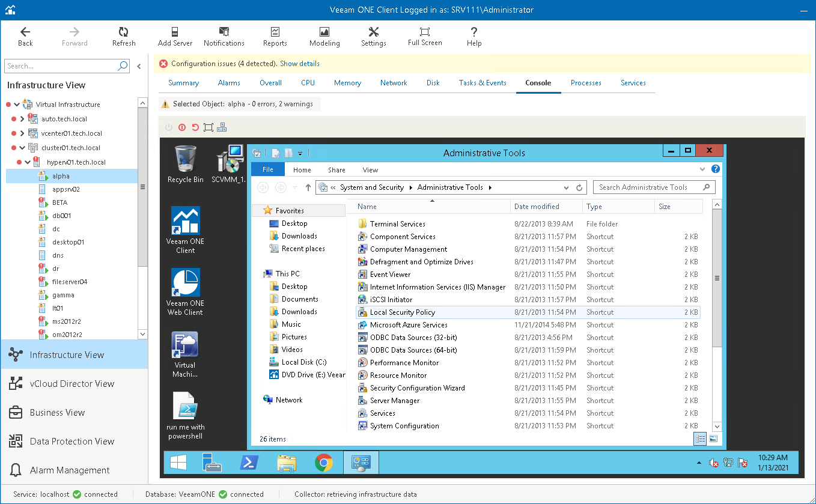Collapse the hyperv01.tech.local node

[x=28, y=162]
